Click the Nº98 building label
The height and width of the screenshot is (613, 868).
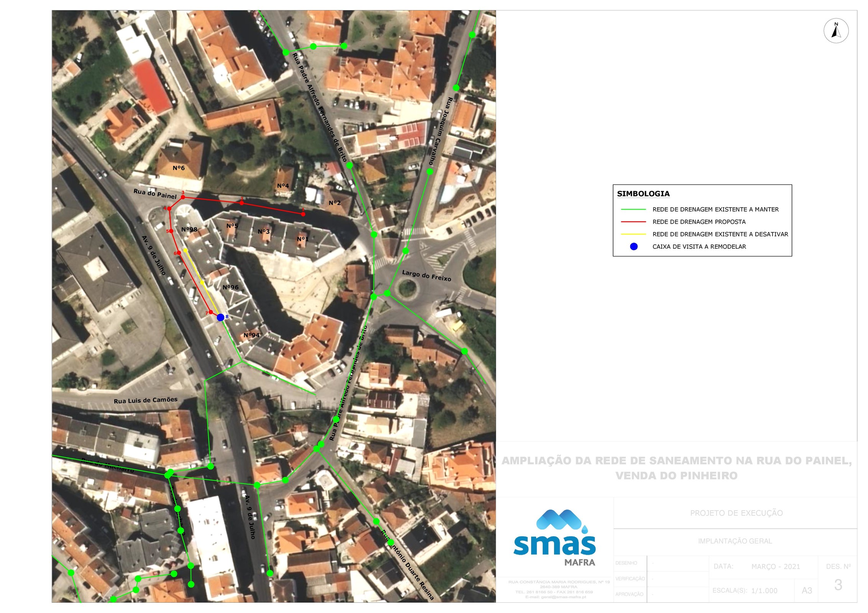[x=189, y=229]
